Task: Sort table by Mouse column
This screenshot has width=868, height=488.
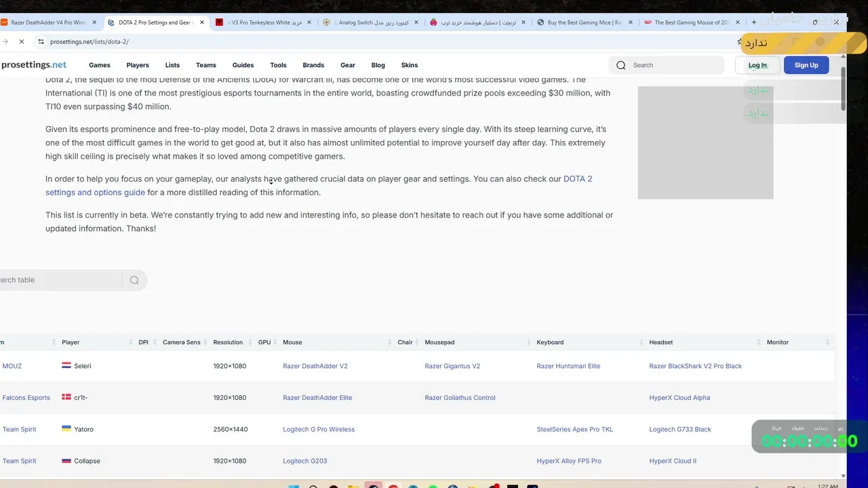Action: [292, 342]
